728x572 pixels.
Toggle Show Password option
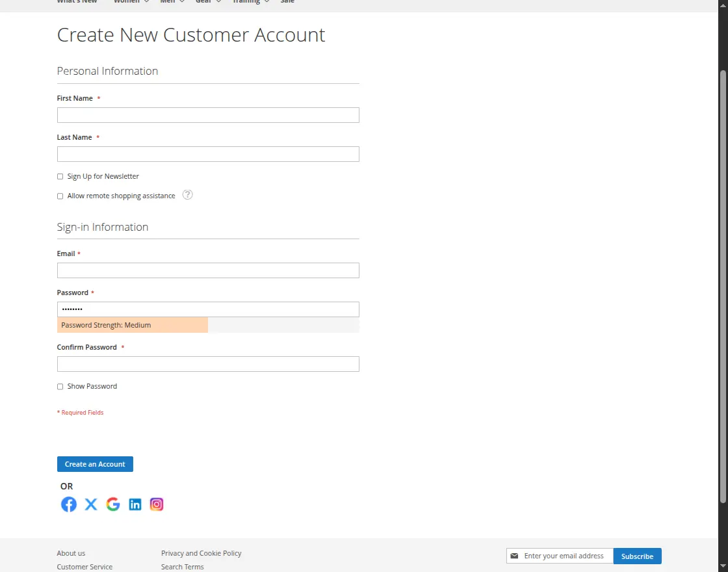pyautogui.click(x=60, y=386)
